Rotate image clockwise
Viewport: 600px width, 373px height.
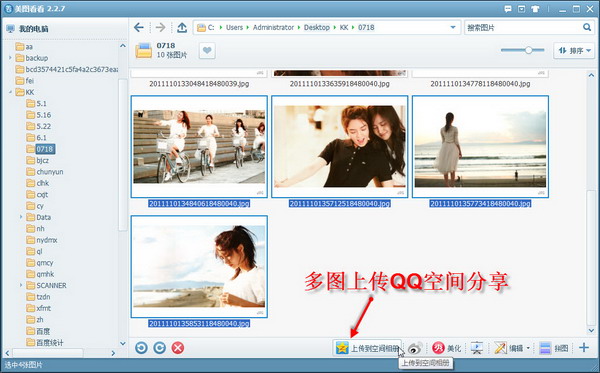(160, 348)
